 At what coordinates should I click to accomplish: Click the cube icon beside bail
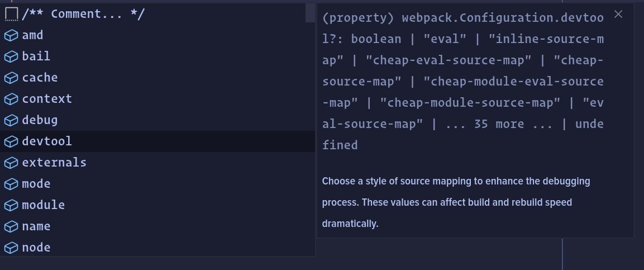11,56
